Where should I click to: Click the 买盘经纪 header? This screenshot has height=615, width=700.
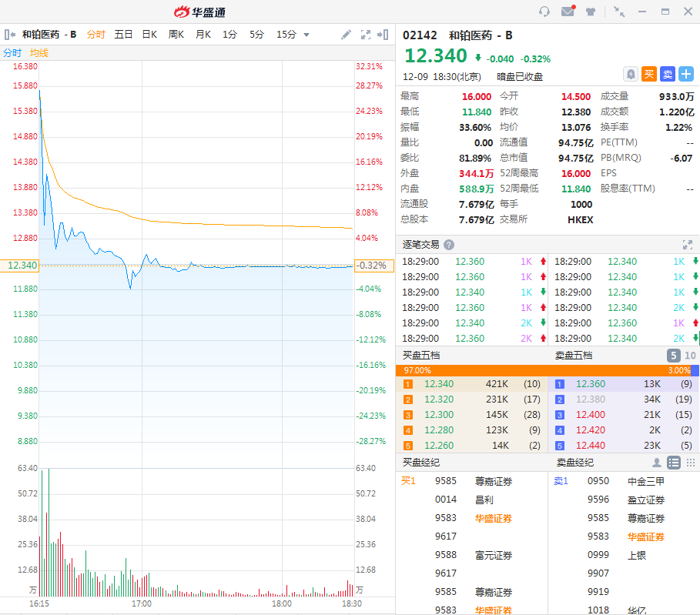[x=421, y=463]
